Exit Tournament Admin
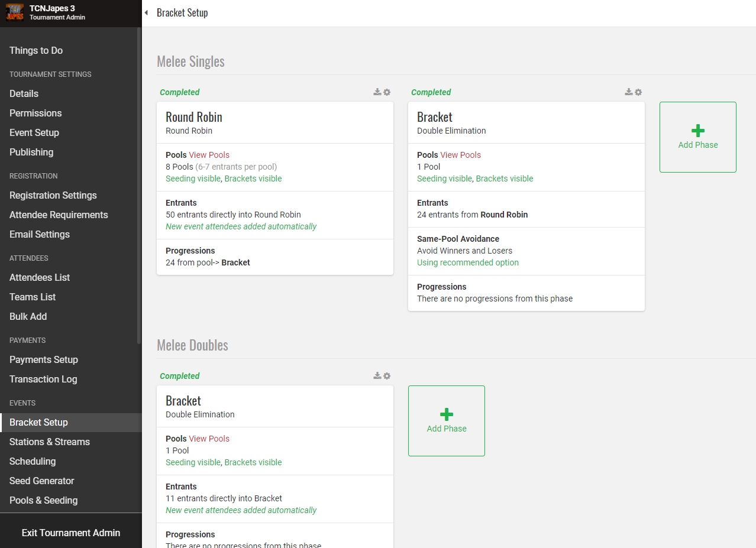 (x=71, y=533)
